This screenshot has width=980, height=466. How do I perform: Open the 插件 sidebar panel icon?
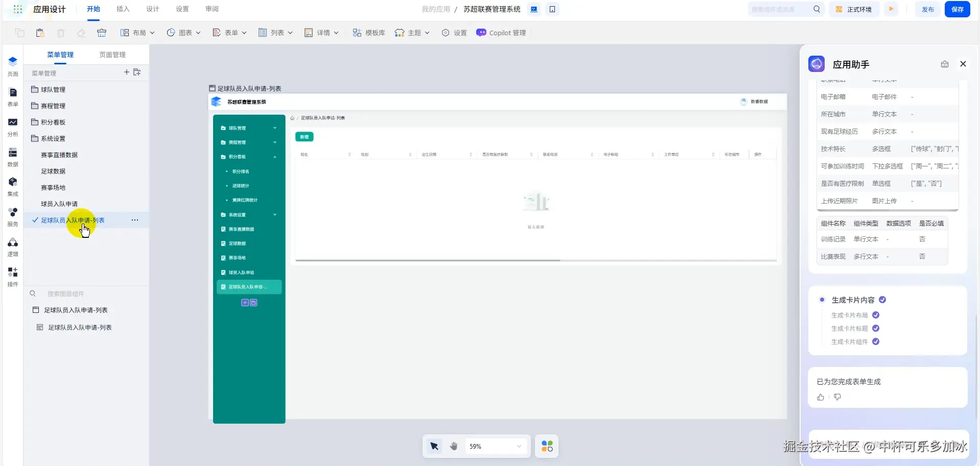pos(13,276)
